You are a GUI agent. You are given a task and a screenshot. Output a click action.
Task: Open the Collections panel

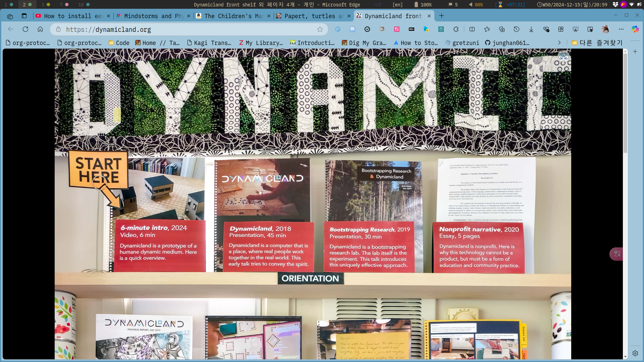[x=502, y=29]
